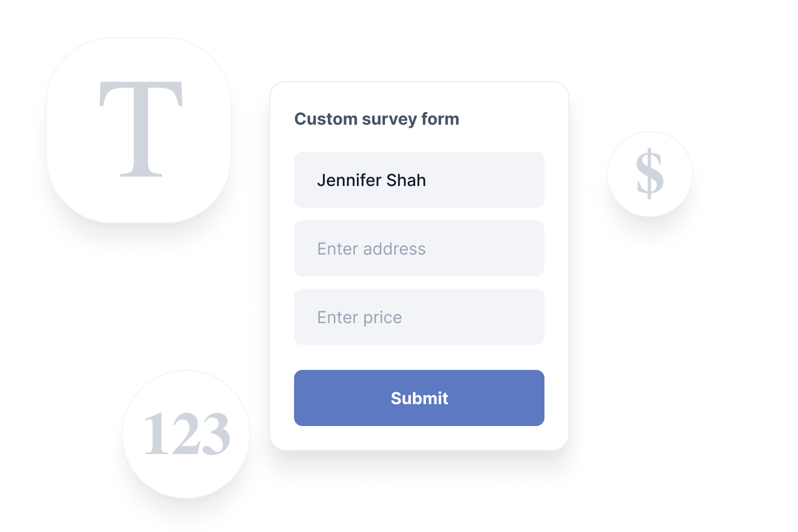The width and height of the screenshot is (798, 532).
Task: Focus the Enter price input
Action: [419, 317]
